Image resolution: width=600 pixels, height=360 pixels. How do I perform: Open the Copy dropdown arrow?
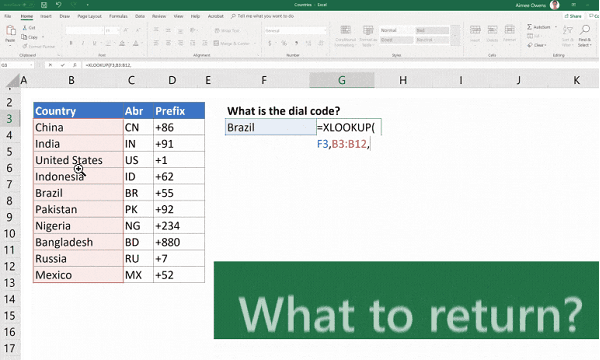[43, 37]
